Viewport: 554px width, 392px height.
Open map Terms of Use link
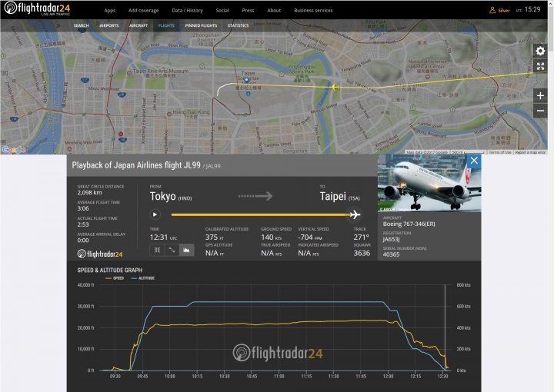pos(500,152)
